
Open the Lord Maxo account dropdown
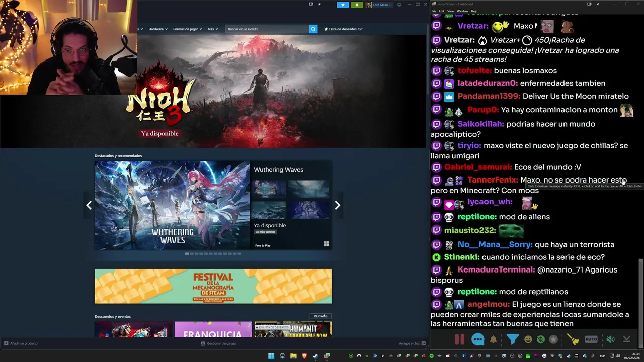tap(379, 5)
